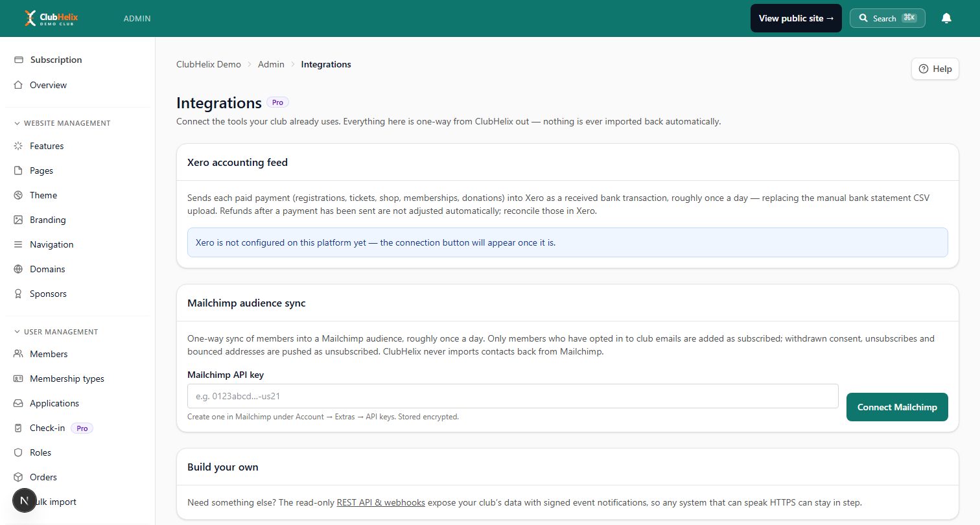Click the Domains globe icon
980x525 pixels.
[x=18, y=269]
